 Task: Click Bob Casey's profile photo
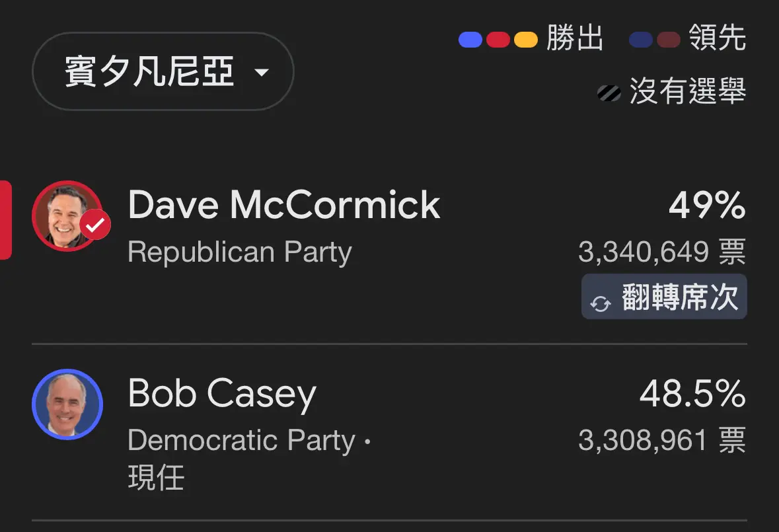67,404
